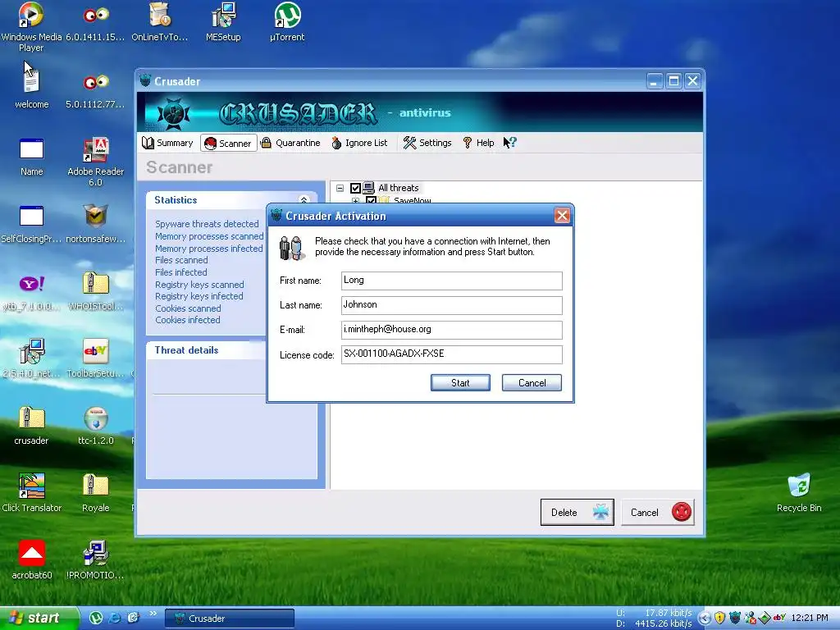Collapse the All threats tree node
840x630 pixels.
[340, 188]
